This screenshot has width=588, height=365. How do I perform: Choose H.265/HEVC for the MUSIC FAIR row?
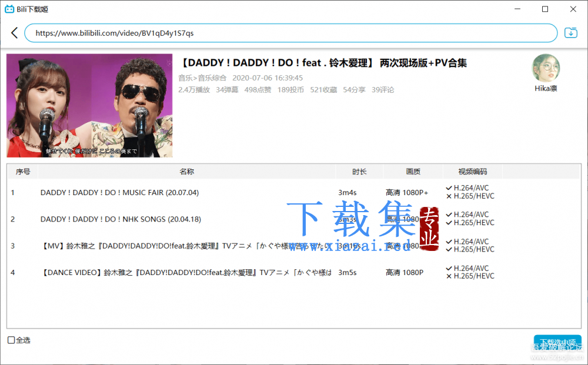(x=470, y=196)
